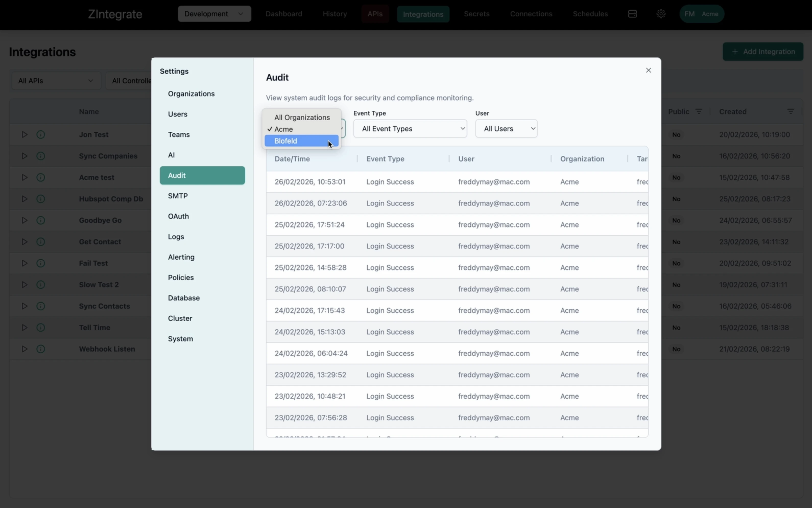Choose All Organizations option

click(302, 117)
